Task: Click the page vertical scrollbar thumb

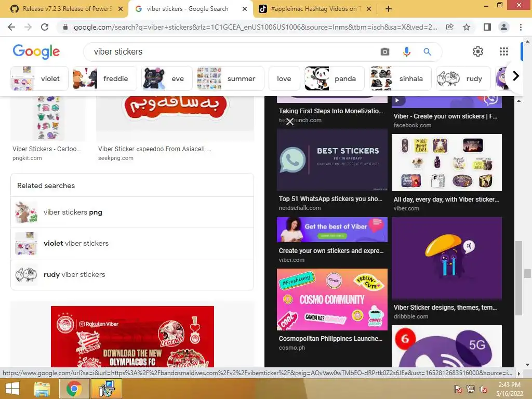Action: (527, 273)
